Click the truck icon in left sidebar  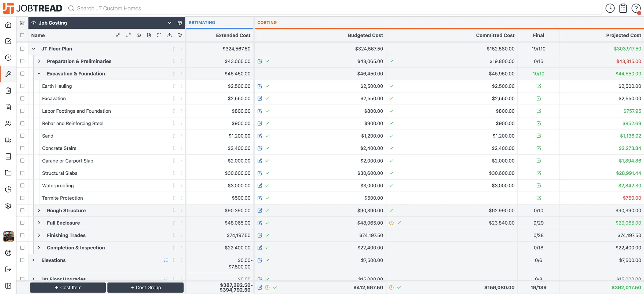(x=8, y=140)
